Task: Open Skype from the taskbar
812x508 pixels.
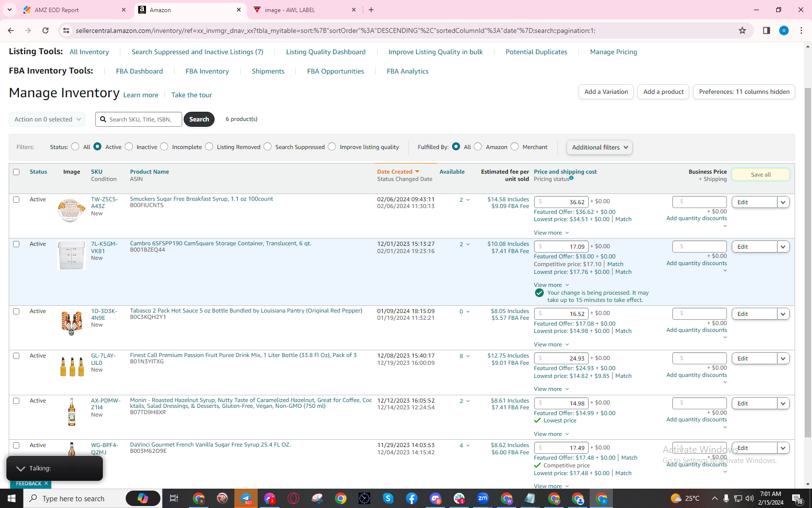Action: coord(388,498)
